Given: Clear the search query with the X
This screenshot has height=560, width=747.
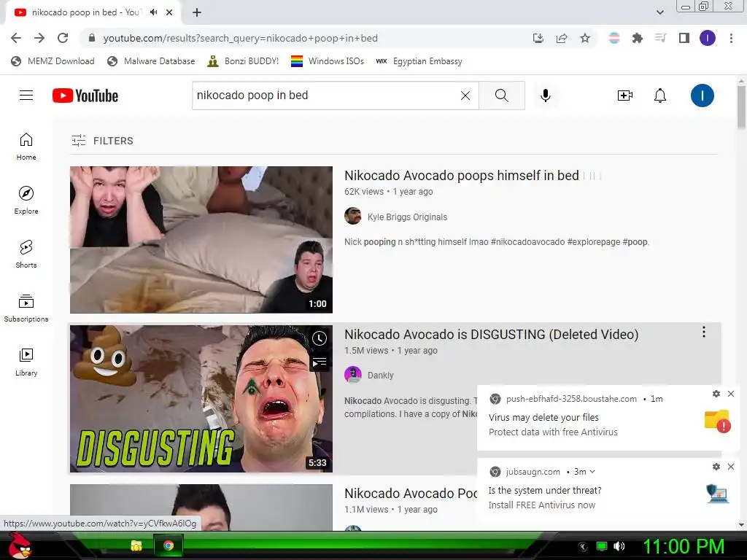Looking at the screenshot, I should pyautogui.click(x=465, y=96).
